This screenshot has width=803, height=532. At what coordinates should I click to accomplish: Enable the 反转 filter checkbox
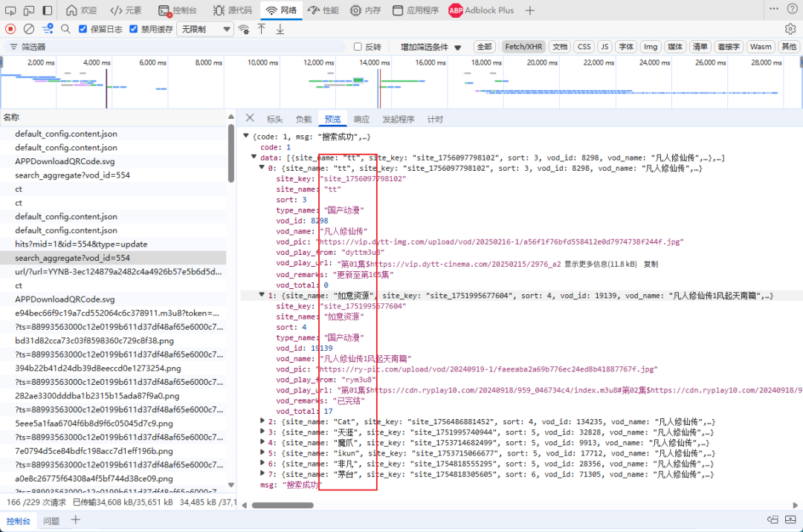pyautogui.click(x=358, y=47)
